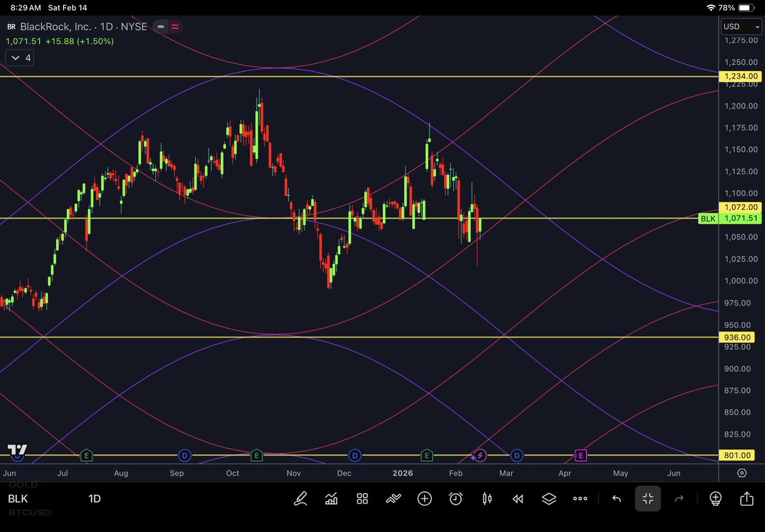Tap the April upcoming earnings E marker
This screenshot has width=765, height=532.
point(580,455)
